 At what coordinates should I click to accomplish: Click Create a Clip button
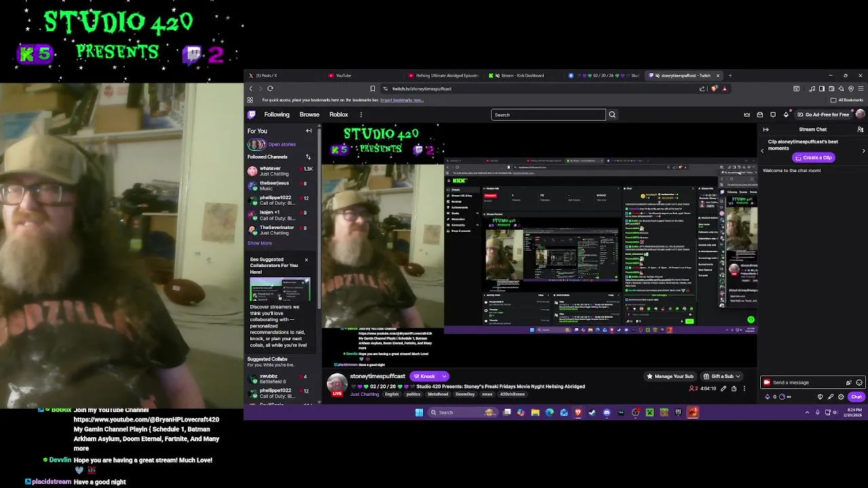pos(813,157)
